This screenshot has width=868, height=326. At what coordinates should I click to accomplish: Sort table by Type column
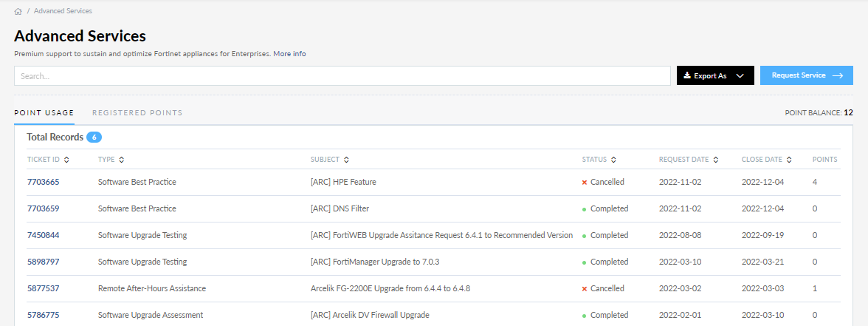121,160
